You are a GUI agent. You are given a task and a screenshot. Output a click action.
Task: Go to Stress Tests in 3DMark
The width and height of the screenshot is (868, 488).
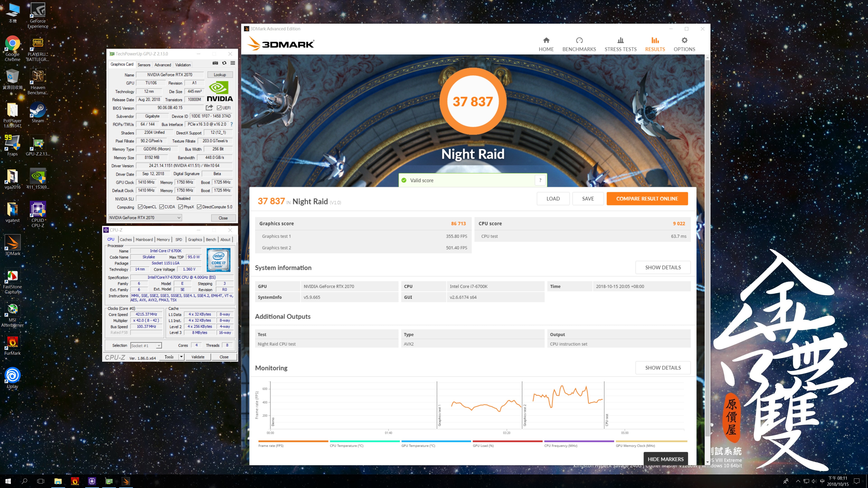point(620,45)
